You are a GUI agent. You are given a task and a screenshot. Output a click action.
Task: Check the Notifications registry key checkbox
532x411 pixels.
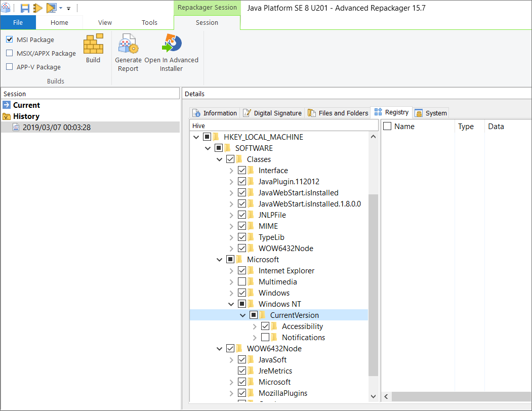265,337
